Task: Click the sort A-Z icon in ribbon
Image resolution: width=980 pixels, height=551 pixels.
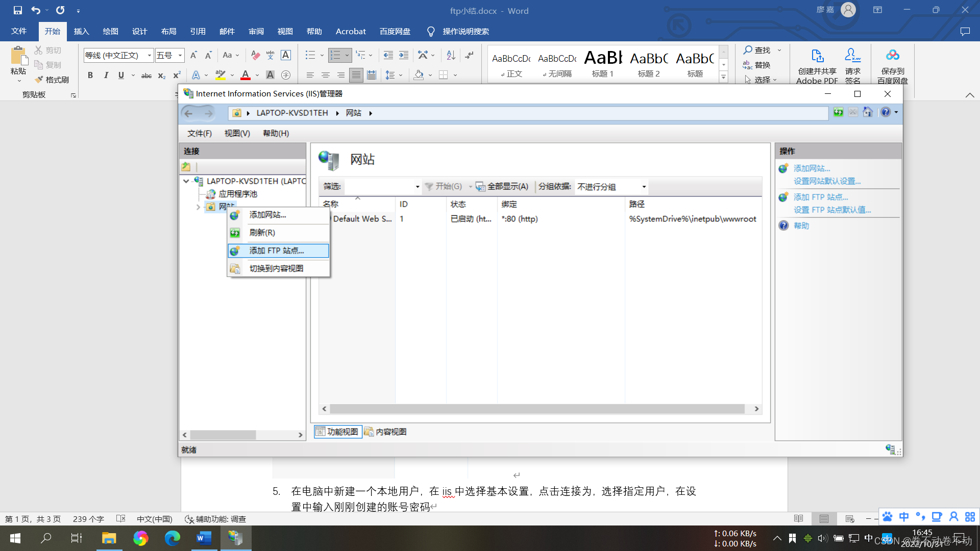Action: (x=451, y=55)
